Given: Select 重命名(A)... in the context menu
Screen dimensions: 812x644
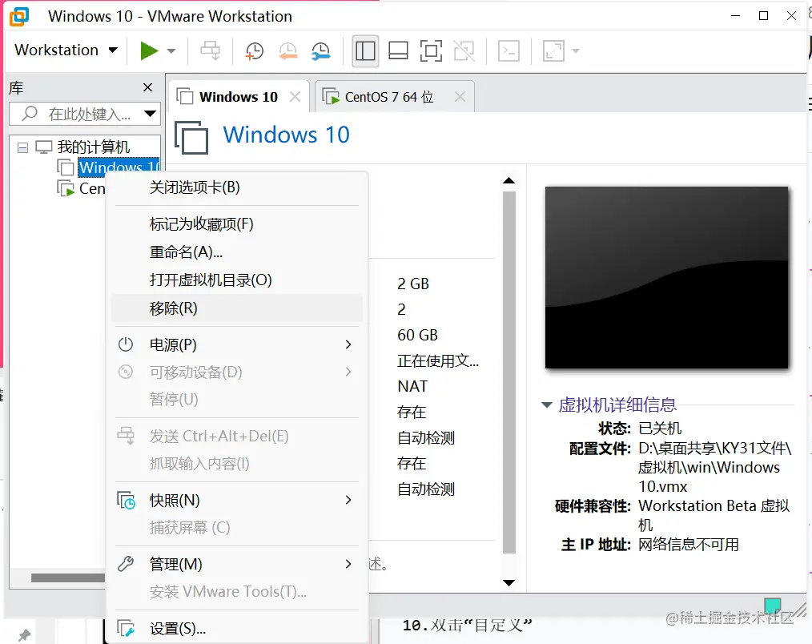Looking at the screenshot, I should point(237,252).
